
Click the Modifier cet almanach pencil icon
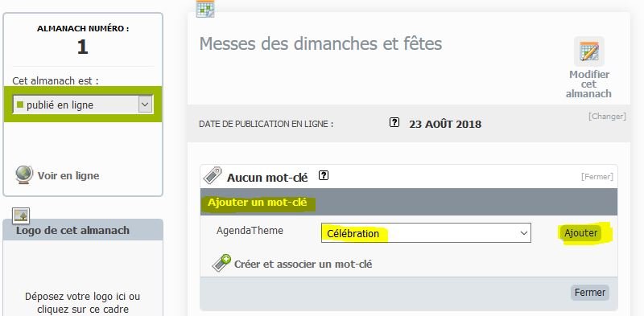(x=589, y=51)
